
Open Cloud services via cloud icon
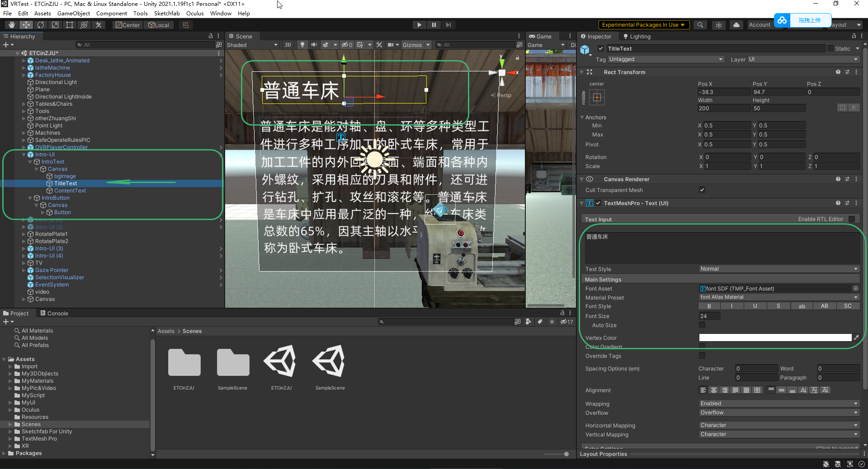click(736, 25)
